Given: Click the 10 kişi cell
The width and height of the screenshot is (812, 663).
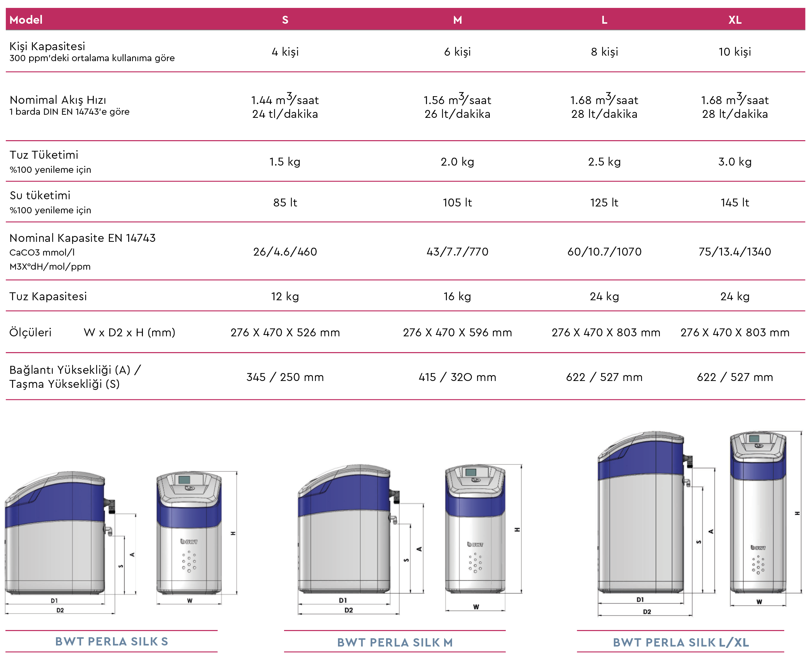Looking at the screenshot, I should tap(735, 52).
